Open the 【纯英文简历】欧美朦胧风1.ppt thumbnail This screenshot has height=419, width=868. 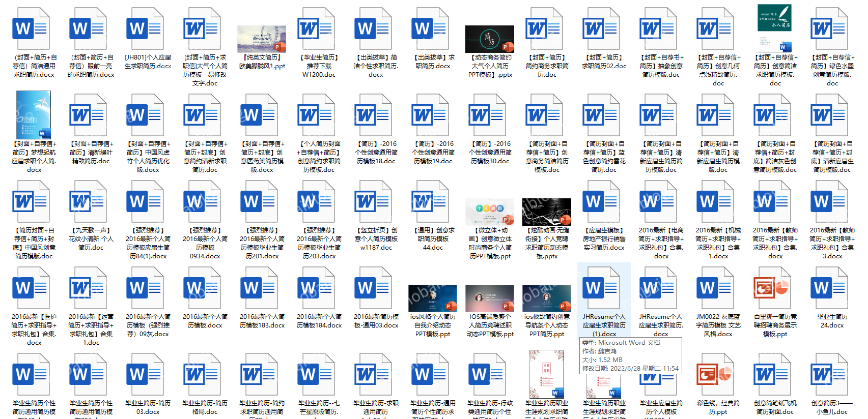[x=262, y=39]
